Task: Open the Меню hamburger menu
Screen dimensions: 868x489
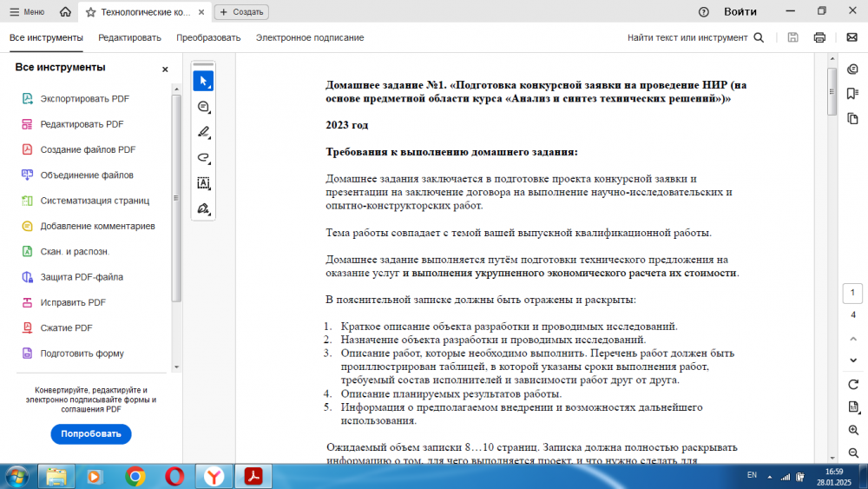Action: 26,12
